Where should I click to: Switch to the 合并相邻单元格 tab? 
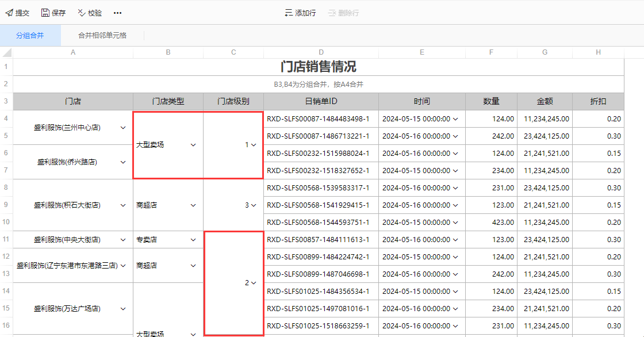click(102, 35)
